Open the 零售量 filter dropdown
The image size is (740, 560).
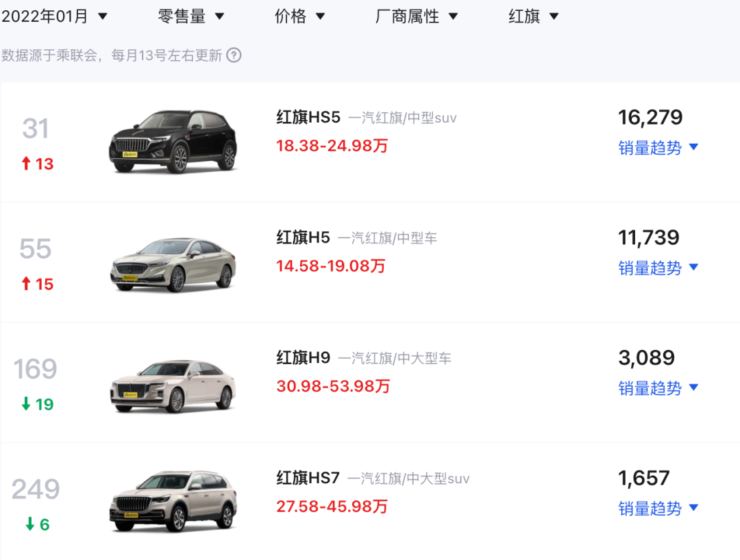[191, 16]
